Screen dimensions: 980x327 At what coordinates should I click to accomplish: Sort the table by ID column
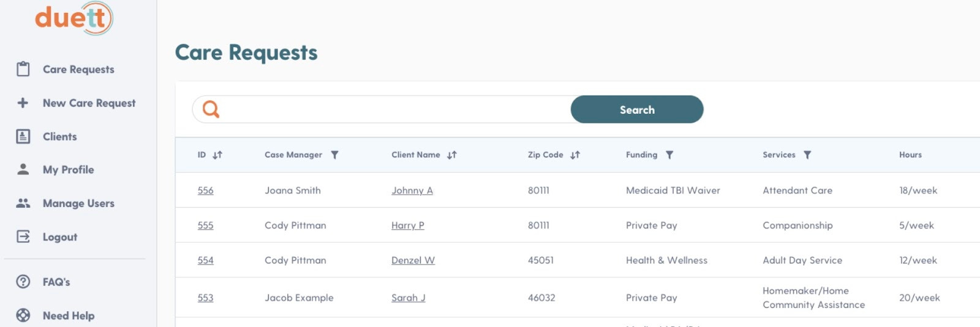coord(217,156)
